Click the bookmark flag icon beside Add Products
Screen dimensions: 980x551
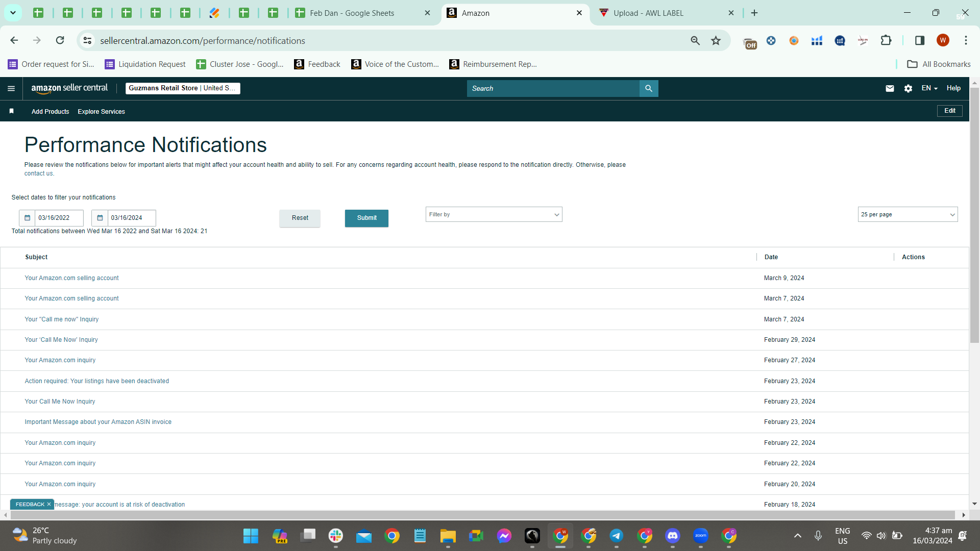(11, 111)
